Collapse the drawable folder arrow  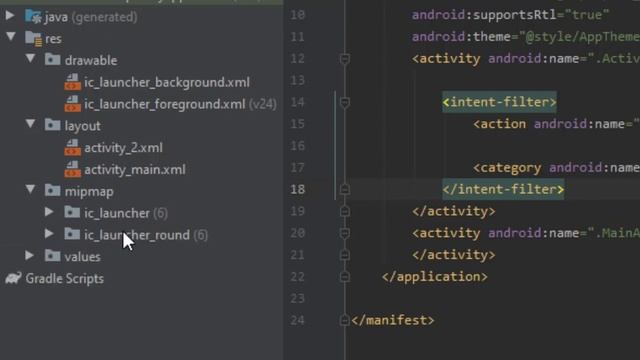coord(30,58)
